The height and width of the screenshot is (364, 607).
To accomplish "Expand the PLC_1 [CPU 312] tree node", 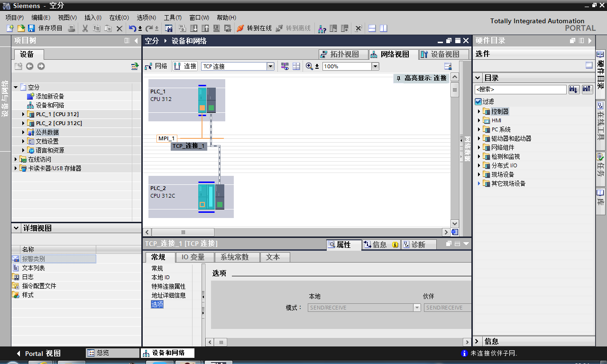I will click(x=24, y=114).
